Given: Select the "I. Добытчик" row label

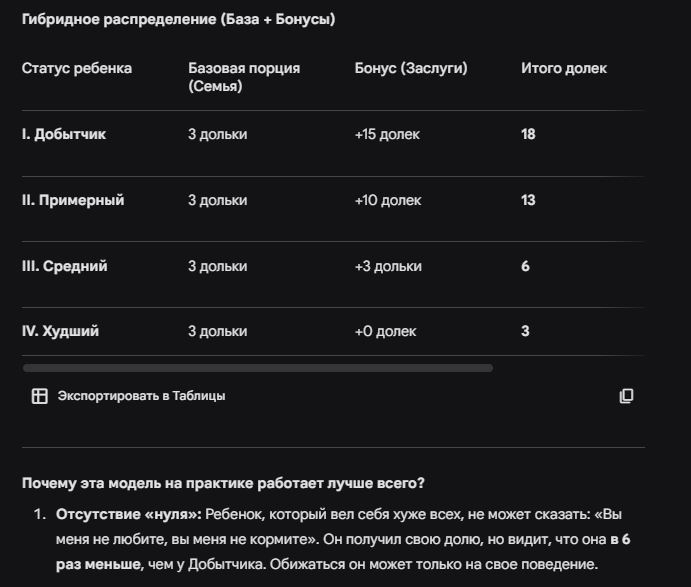Looking at the screenshot, I should pyautogui.click(x=64, y=134).
